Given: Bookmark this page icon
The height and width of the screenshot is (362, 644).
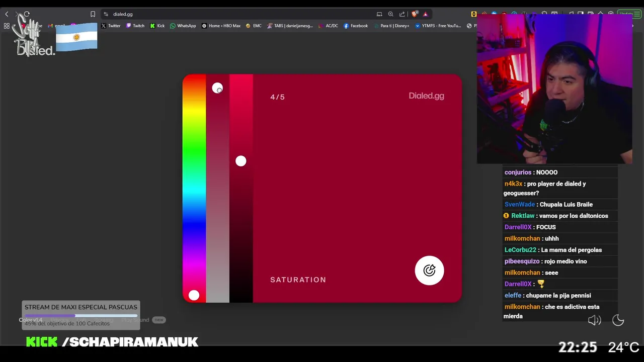Looking at the screenshot, I should pyautogui.click(x=93, y=14).
